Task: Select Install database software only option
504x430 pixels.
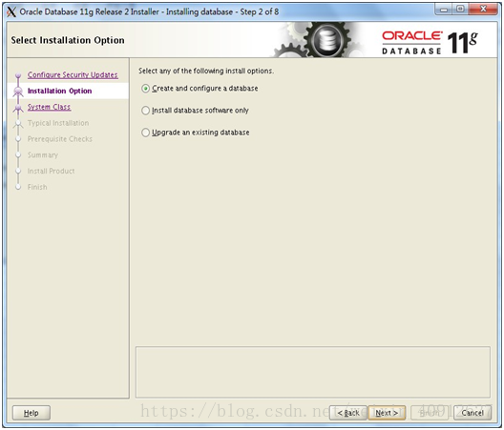Action: pos(195,111)
